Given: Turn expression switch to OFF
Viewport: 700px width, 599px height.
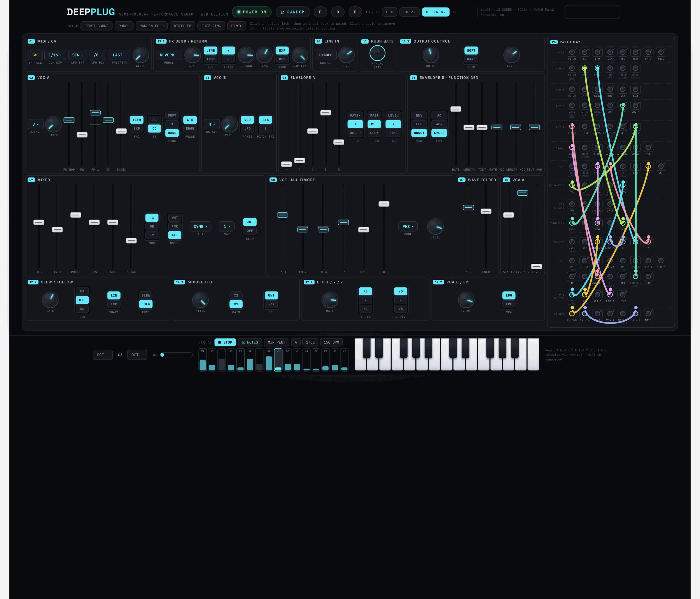Looking at the screenshot, I should 282,59.
